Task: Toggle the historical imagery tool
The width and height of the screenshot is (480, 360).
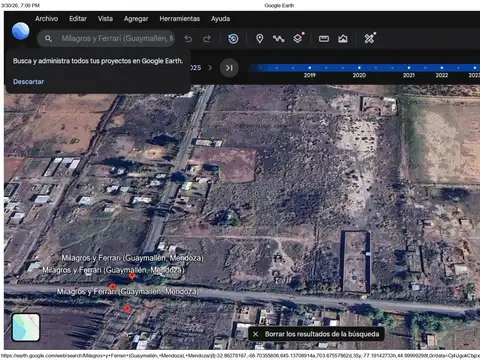Action: 233,39
